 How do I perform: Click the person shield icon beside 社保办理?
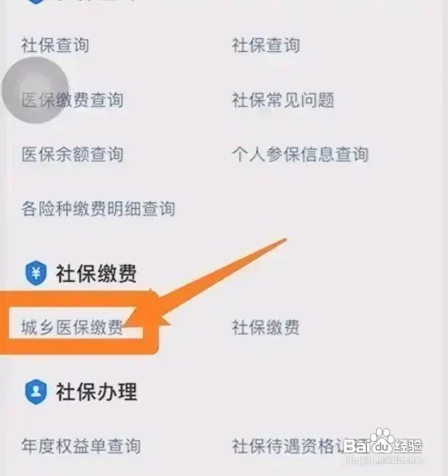pyautogui.click(x=36, y=391)
